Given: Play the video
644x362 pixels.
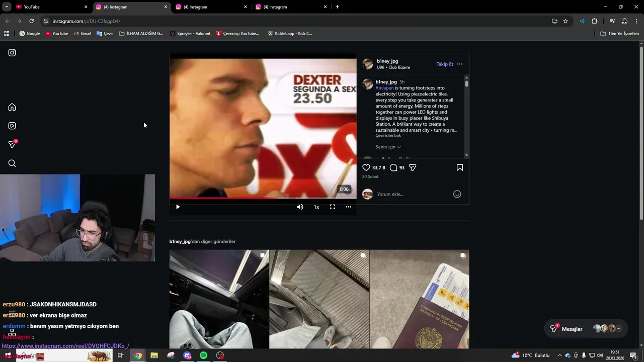Looking at the screenshot, I should tap(178, 207).
